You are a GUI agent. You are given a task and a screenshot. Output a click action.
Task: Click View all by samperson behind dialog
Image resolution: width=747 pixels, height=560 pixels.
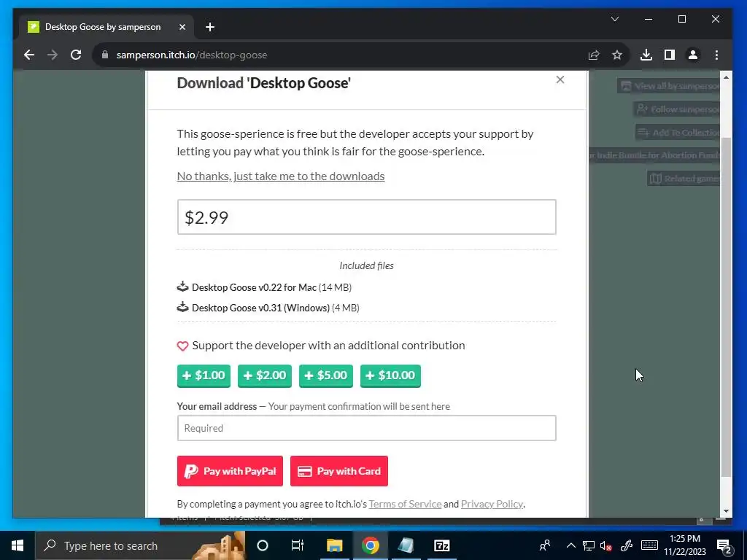click(x=669, y=86)
